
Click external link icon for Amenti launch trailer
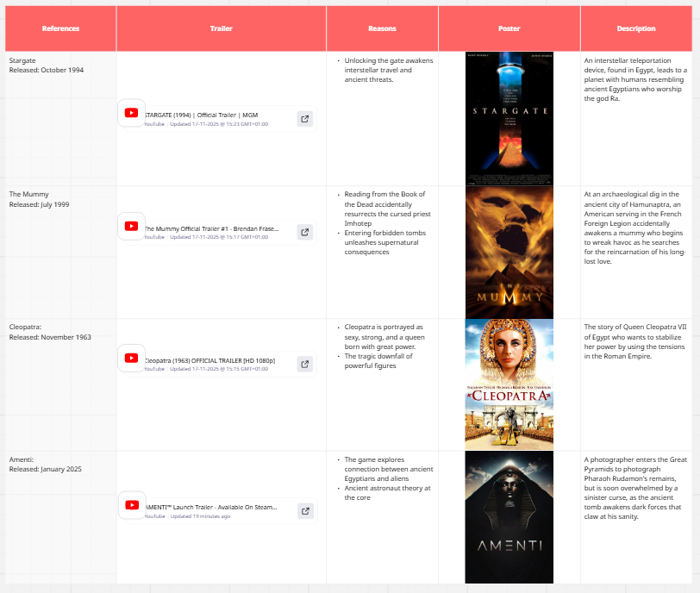point(305,510)
